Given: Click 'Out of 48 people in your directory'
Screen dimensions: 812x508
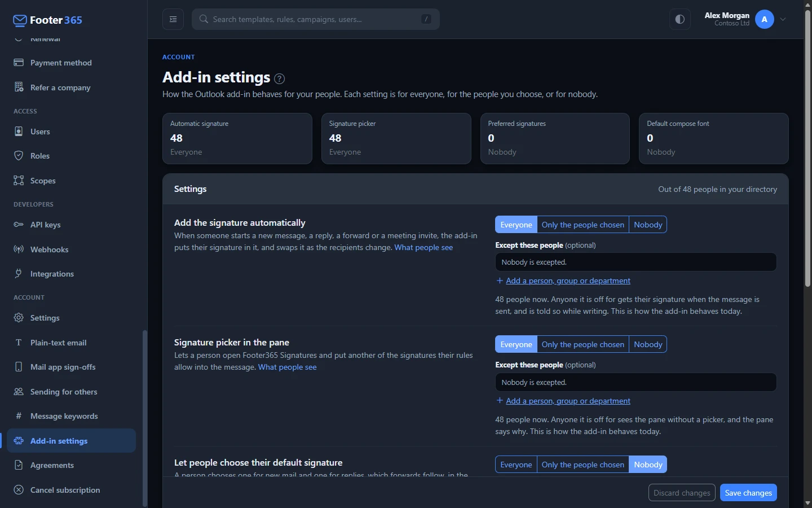Looking at the screenshot, I should (x=717, y=189).
